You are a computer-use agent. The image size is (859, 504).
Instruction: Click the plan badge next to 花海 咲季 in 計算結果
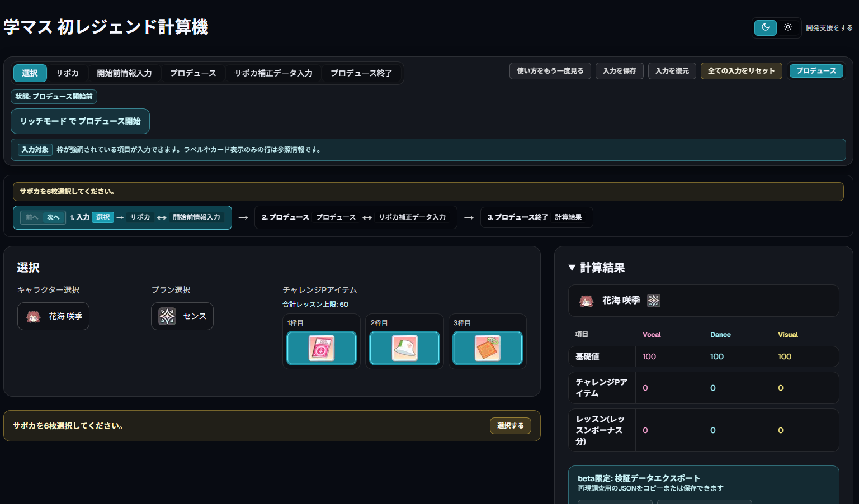[653, 300]
